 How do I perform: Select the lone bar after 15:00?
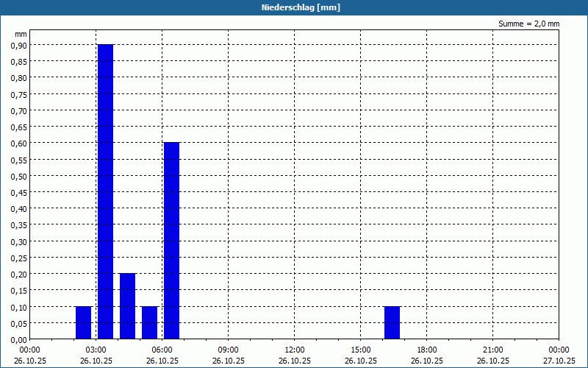click(x=392, y=323)
